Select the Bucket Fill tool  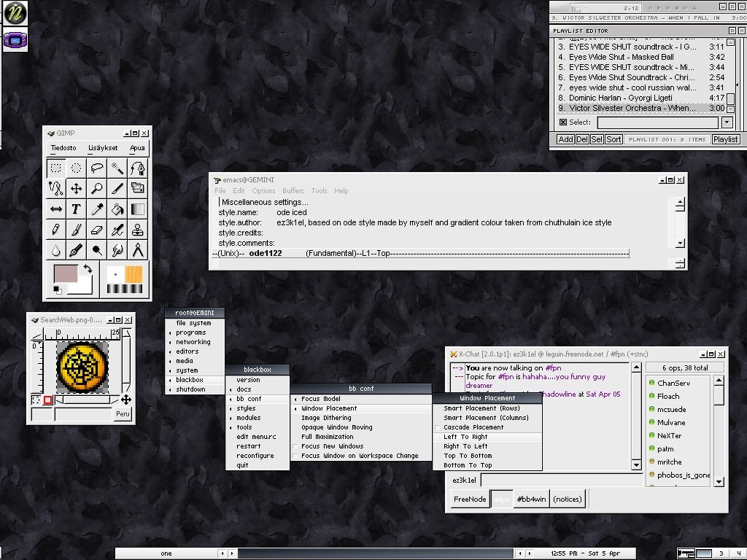point(117,209)
